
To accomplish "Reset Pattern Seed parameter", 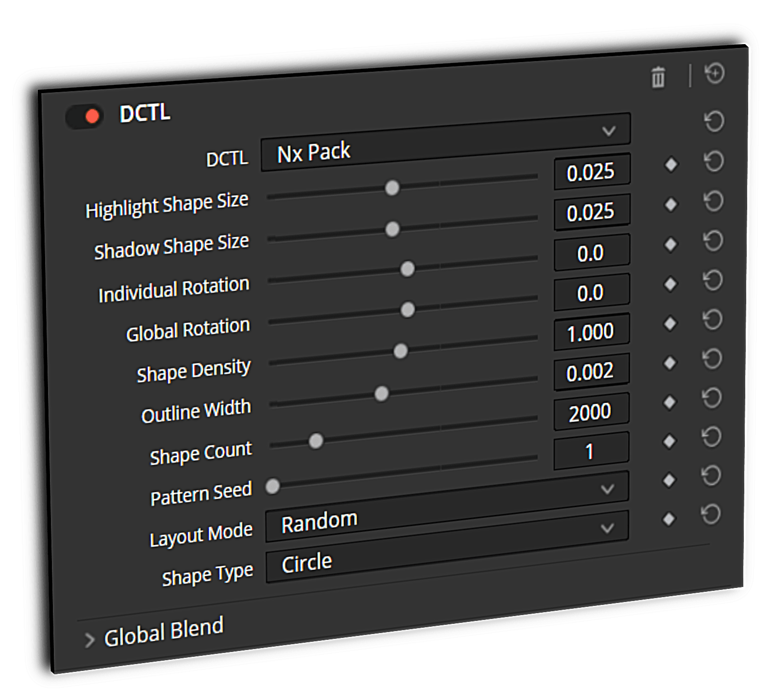I will pyautogui.click(x=711, y=437).
